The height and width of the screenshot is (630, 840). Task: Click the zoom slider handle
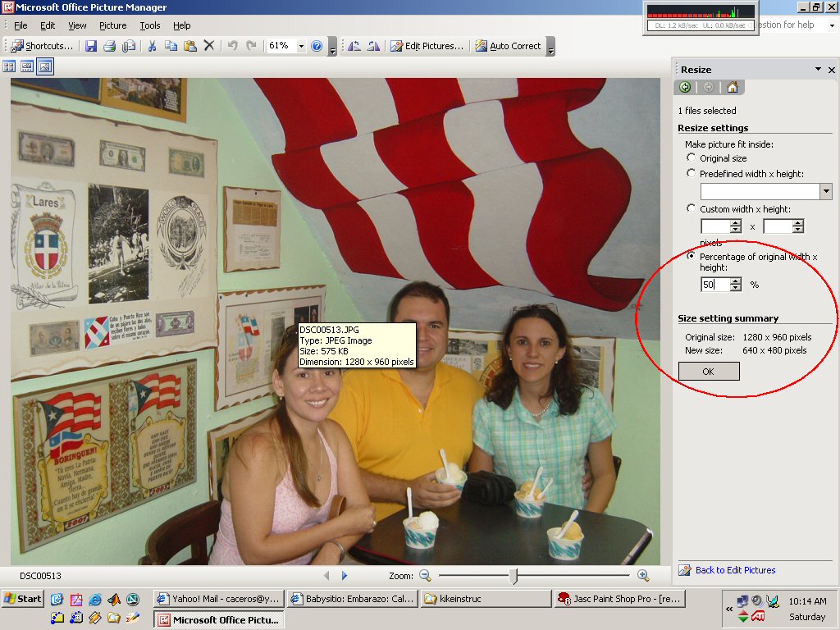click(514, 576)
